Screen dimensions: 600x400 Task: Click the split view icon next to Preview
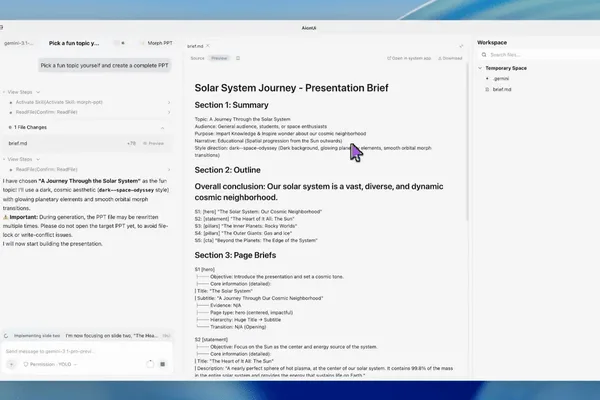(238, 58)
